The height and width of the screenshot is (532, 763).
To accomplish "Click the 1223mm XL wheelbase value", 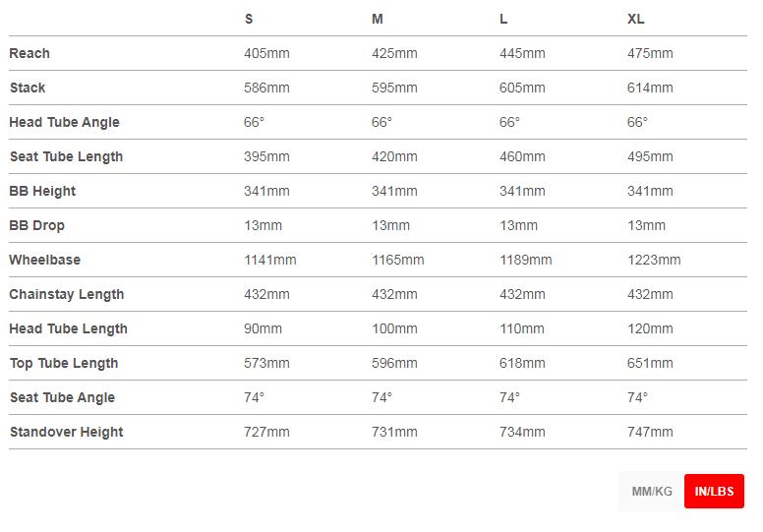I will click(654, 260).
